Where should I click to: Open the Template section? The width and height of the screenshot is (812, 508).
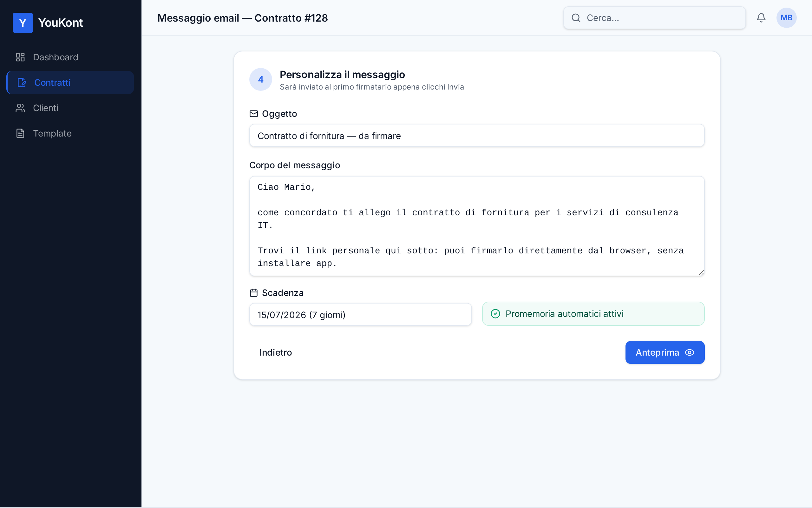[70, 133]
